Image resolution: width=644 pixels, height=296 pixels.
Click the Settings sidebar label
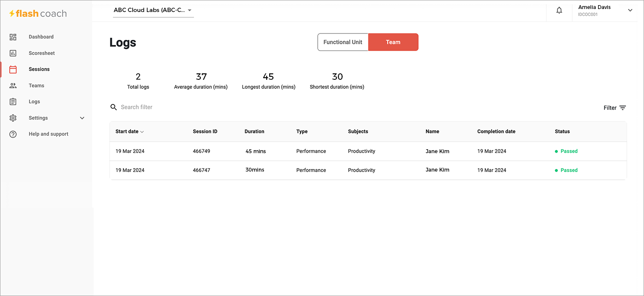pyautogui.click(x=38, y=118)
